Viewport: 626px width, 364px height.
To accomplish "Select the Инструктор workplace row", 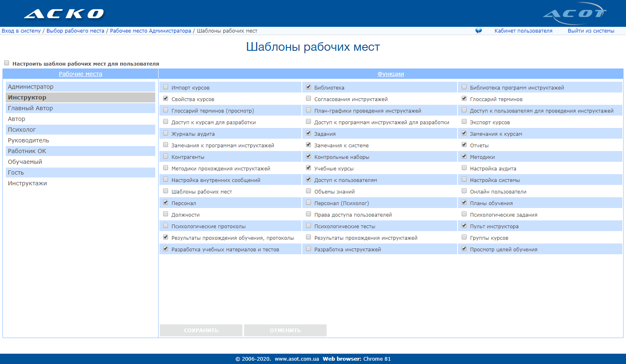I will click(81, 97).
